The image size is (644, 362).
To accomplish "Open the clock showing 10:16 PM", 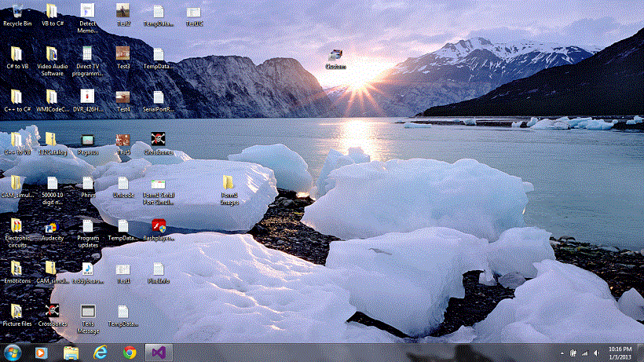I will pos(620,353).
